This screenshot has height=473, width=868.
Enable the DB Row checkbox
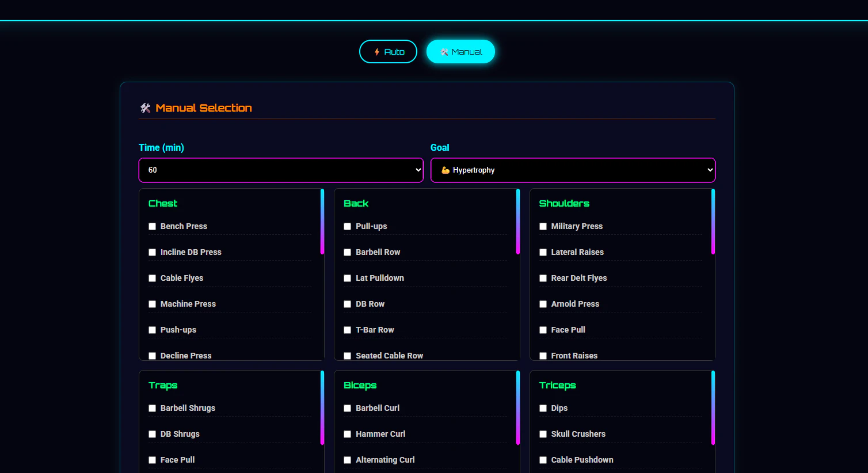(348, 304)
